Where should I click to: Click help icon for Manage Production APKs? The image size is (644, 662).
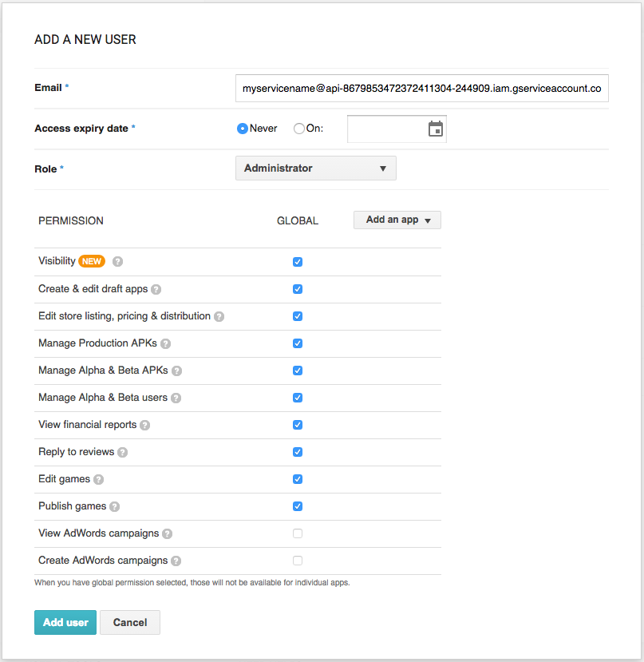tap(165, 343)
